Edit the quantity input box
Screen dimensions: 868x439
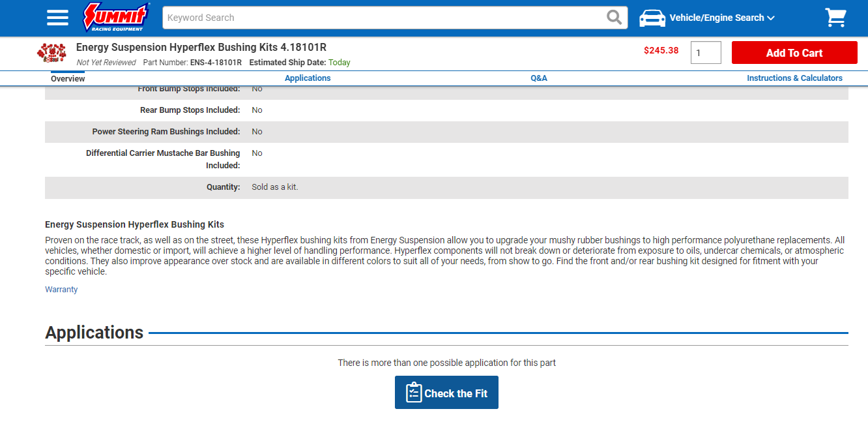click(706, 53)
